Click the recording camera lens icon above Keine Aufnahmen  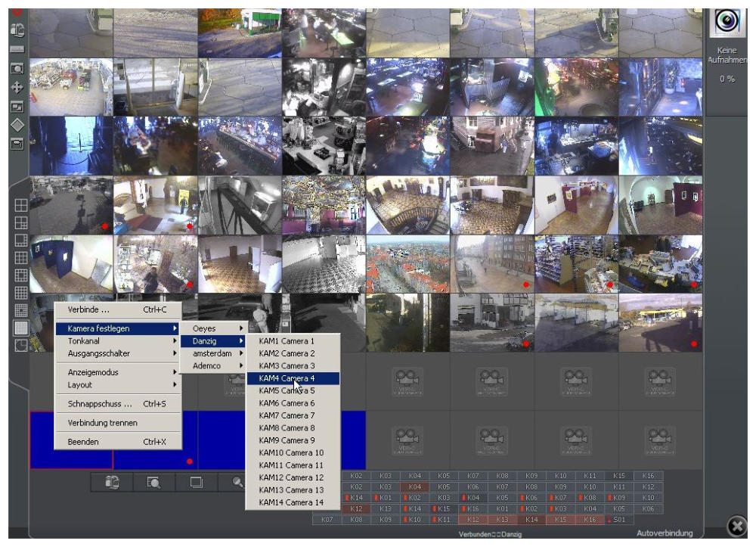tap(727, 22)
